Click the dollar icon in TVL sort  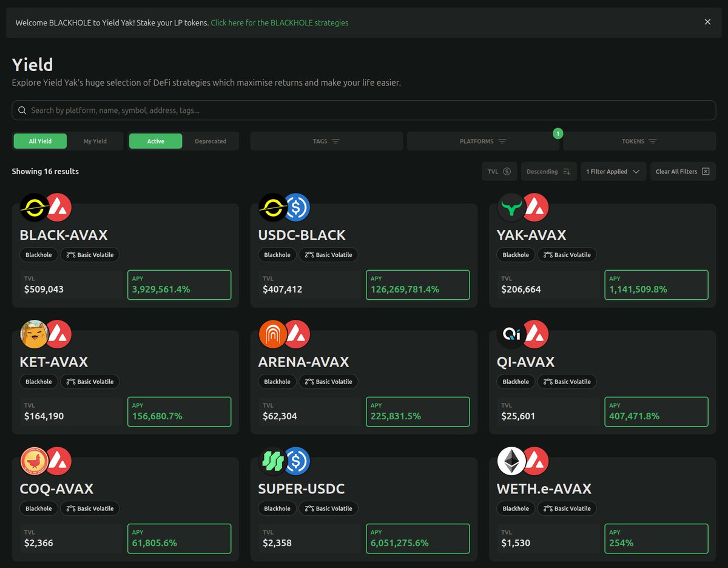507,172
